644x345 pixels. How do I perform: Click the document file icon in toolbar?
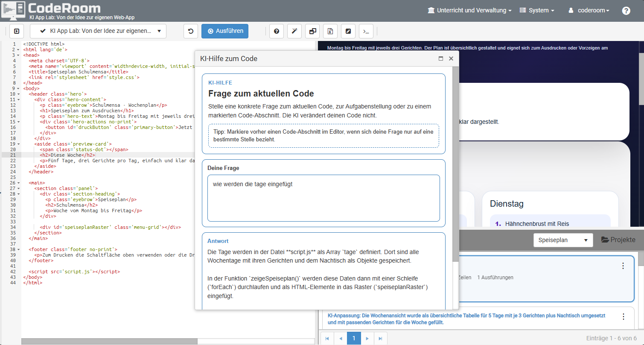click(x=331, y=31)
